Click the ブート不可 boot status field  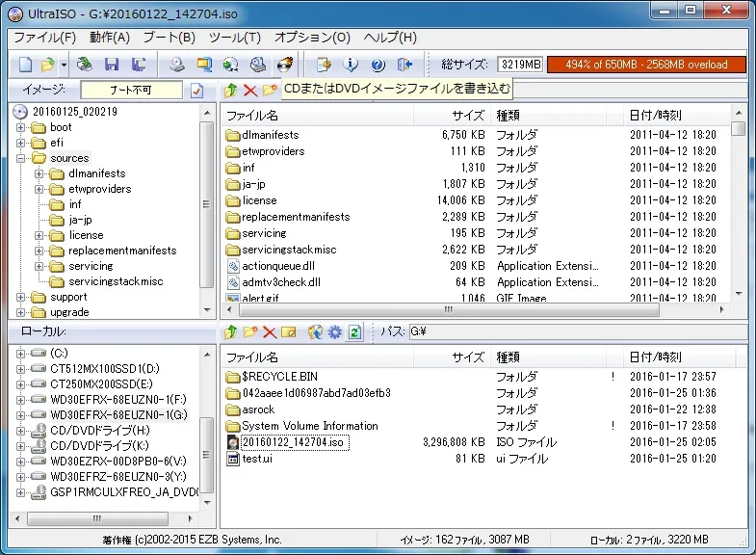click(131, 91)
